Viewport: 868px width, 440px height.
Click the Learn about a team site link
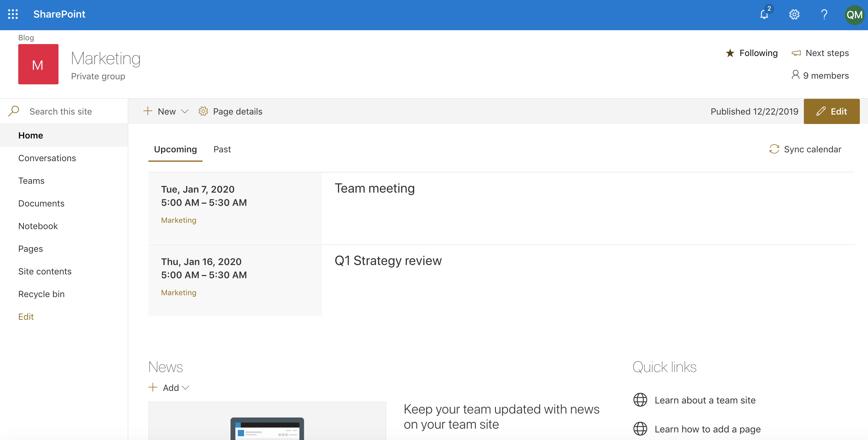pos(705,400)
